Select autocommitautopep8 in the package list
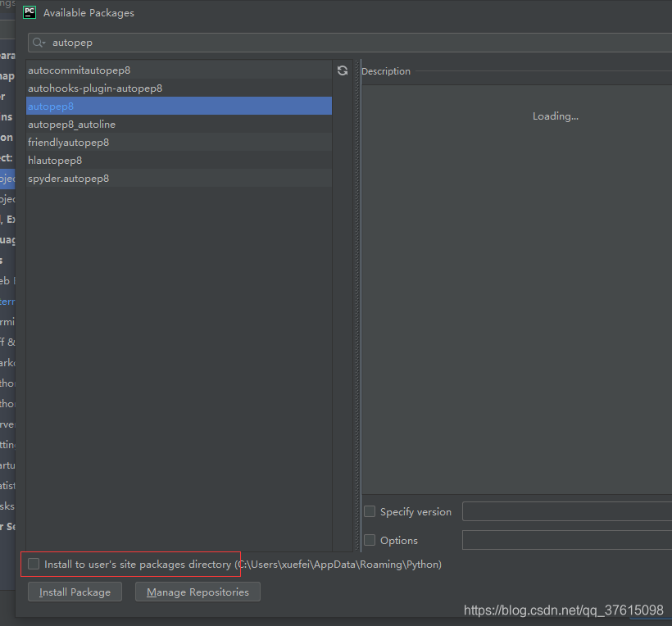Image resolution: width=672 pixels, height=626 pixels. point(179,70)
